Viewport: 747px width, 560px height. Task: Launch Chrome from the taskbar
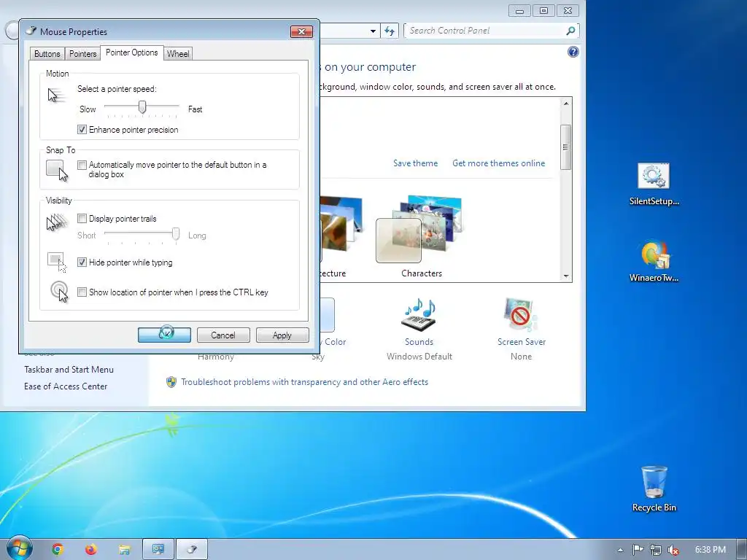pyautogui.click(x=58, y=550)
